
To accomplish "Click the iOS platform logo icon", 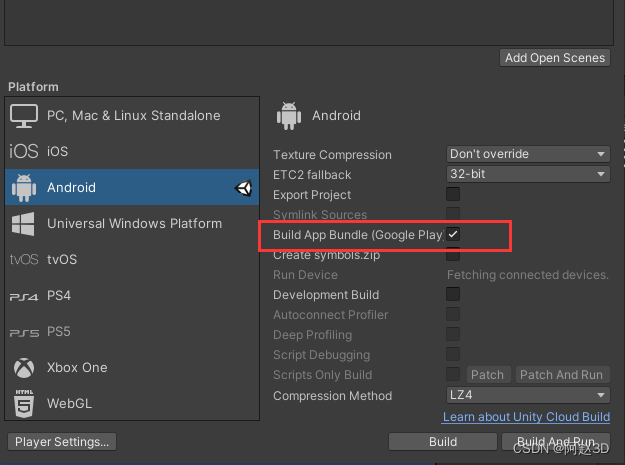I will click(x=24, y=151).
